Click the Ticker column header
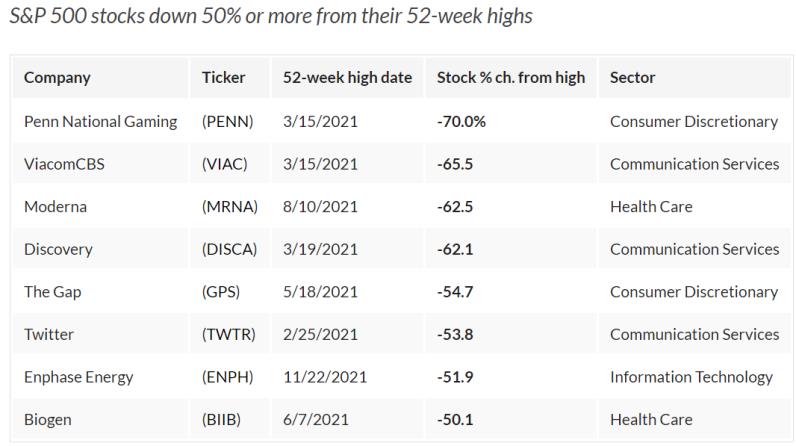The width and height of the screenshot is (796, 446). point(223,78)
